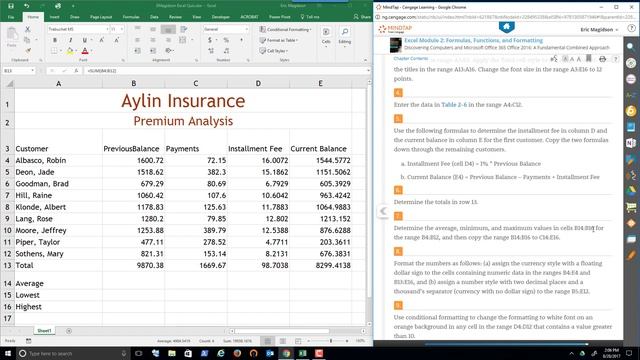
Task: Open the Eric Magidson account menu in MindTap
Action: click(x=599, y=30)
